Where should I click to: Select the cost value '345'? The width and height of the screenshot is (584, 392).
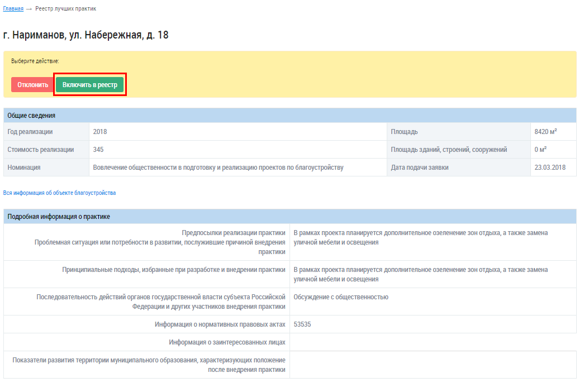pos(98,150)
